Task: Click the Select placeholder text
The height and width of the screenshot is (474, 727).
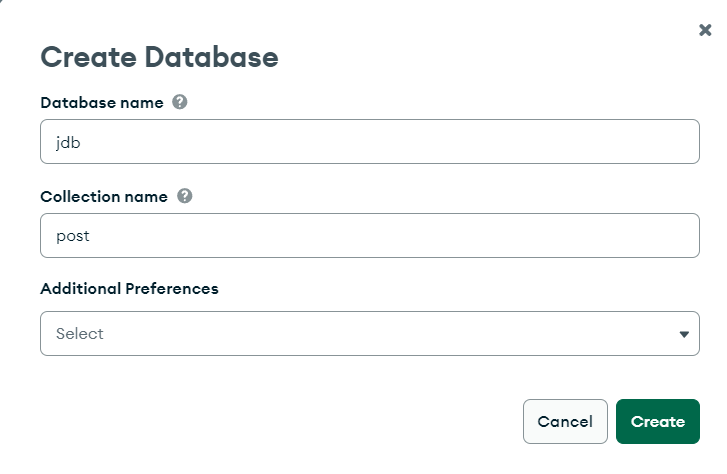Action: pyautogui.click(x=80, y=333)
